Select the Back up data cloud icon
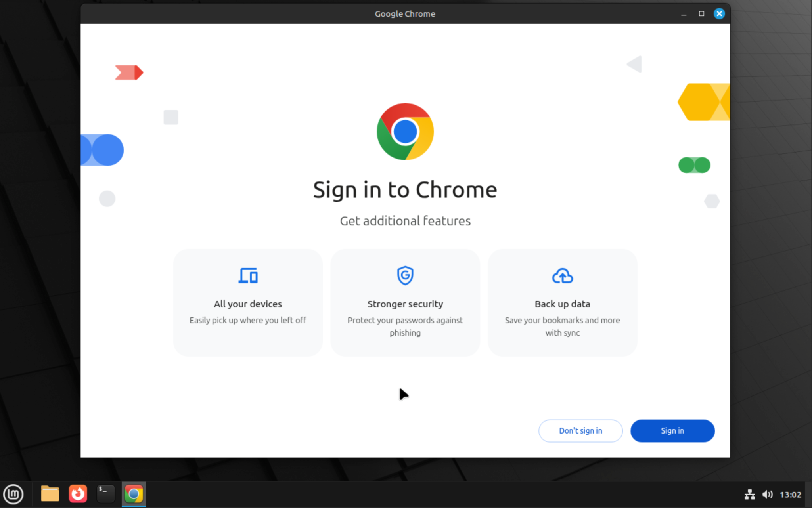 [x=562, y=276]
